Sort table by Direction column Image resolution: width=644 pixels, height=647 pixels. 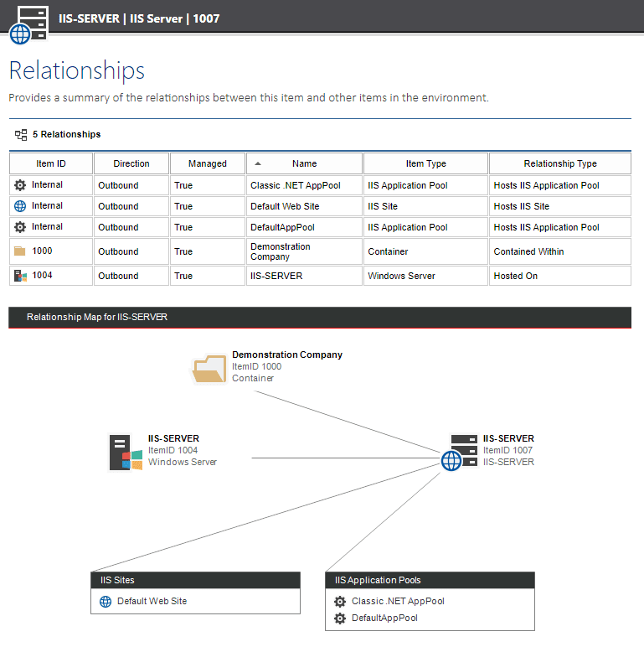(131, 163)
